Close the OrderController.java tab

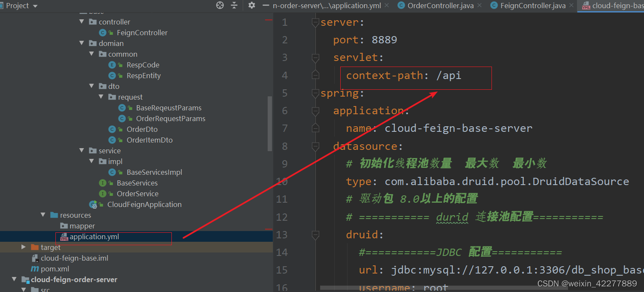479,6
